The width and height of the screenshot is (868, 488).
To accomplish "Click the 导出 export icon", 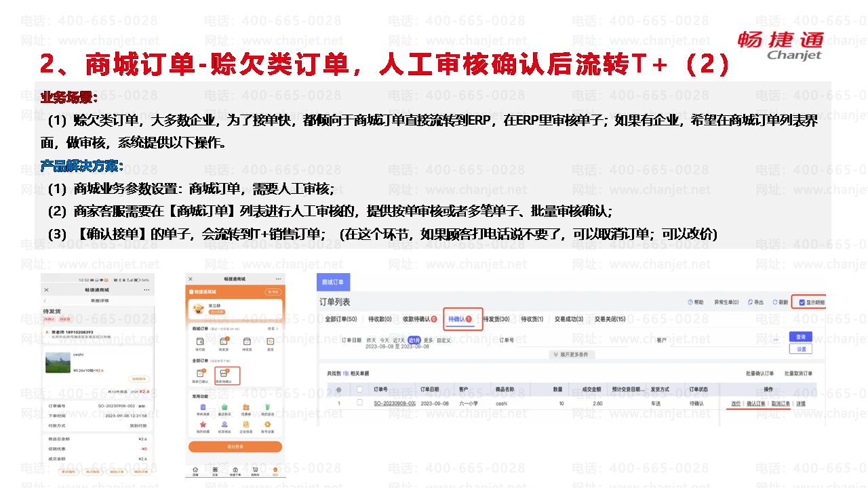I will [x=751, y=302].
